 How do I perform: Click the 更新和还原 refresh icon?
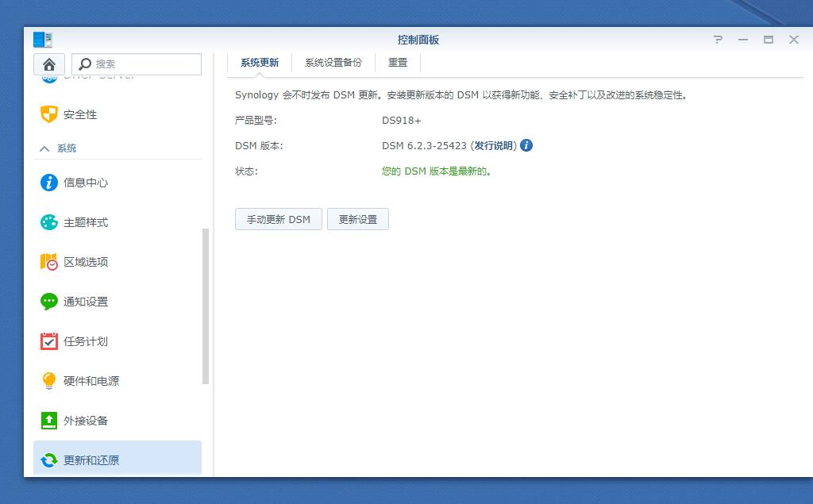point(49,460)
